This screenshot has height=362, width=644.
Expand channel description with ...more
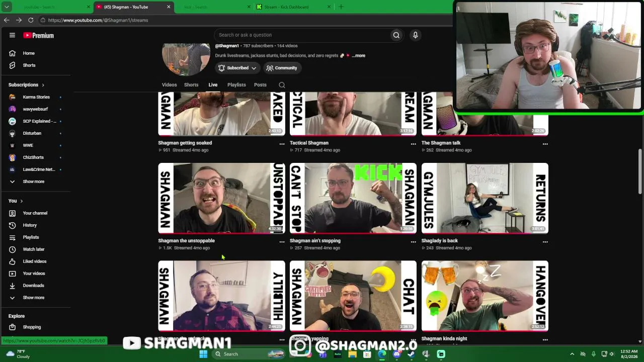click(x=359, y=56)
